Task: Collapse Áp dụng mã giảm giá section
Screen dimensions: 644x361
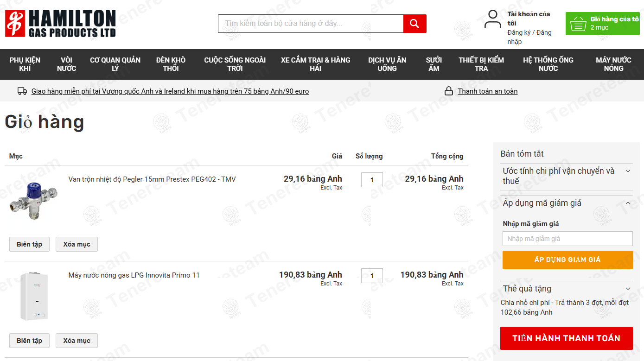Action: pos(567,203)
